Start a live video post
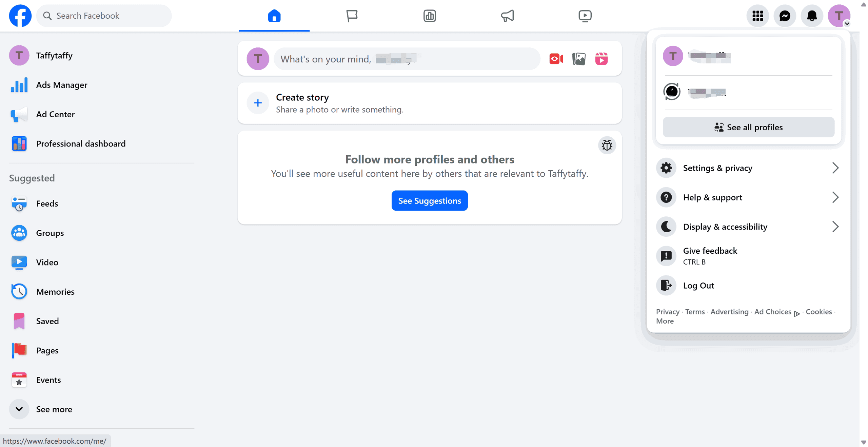This screenshot has height=447, width=868. pos(556,59)
